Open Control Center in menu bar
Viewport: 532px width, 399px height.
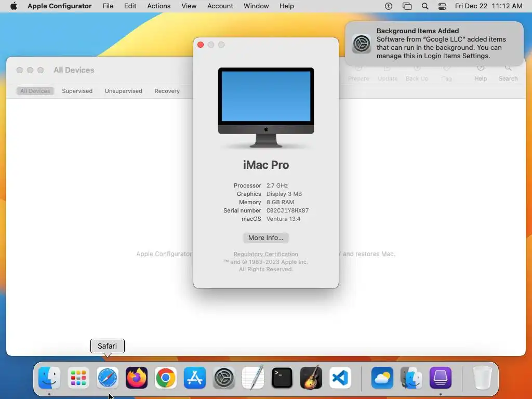pyautogui.click(x=442, y=6)
